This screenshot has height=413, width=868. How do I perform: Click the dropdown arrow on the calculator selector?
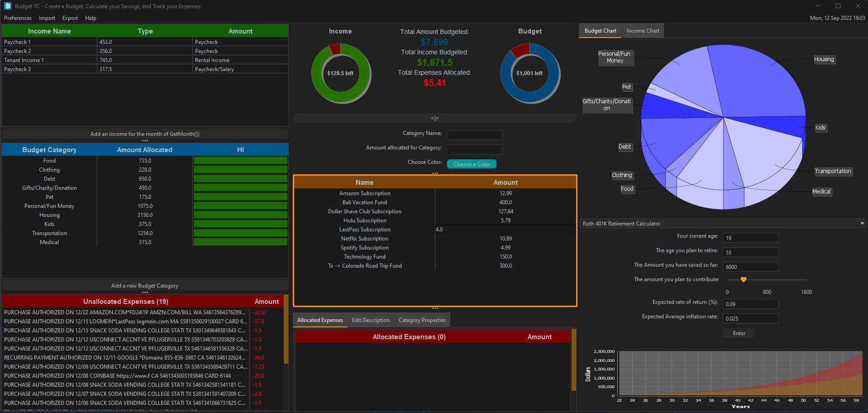click(862, 223)
